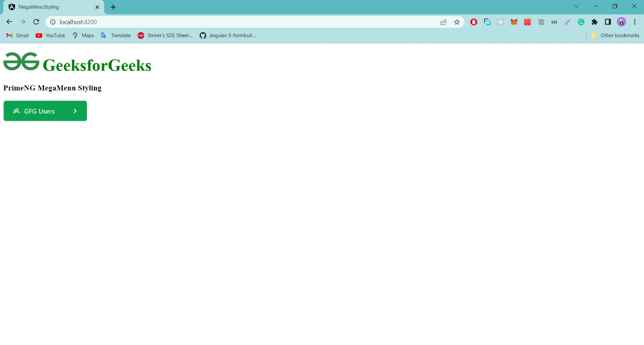Open the Striver's SDE Sheet bookmark
Viewport: 644px width, 345px height.
point(165,36)
